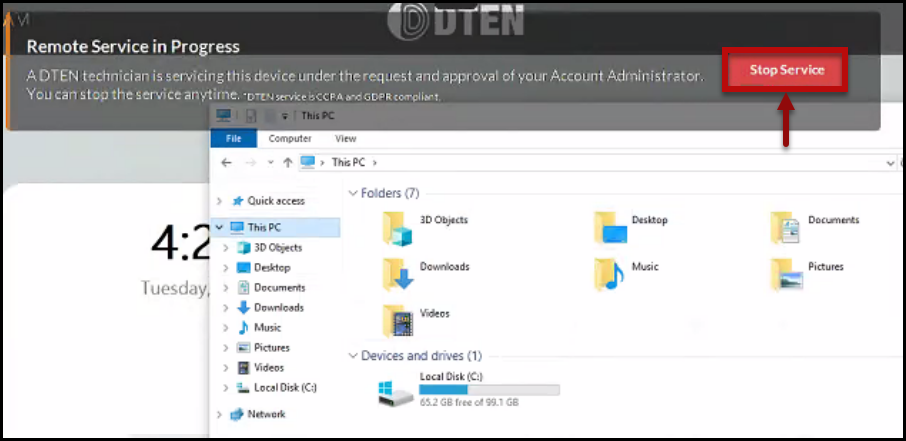Click the address bar This PC path
Screen dimensions: 906x441
[x=349, y=163]
